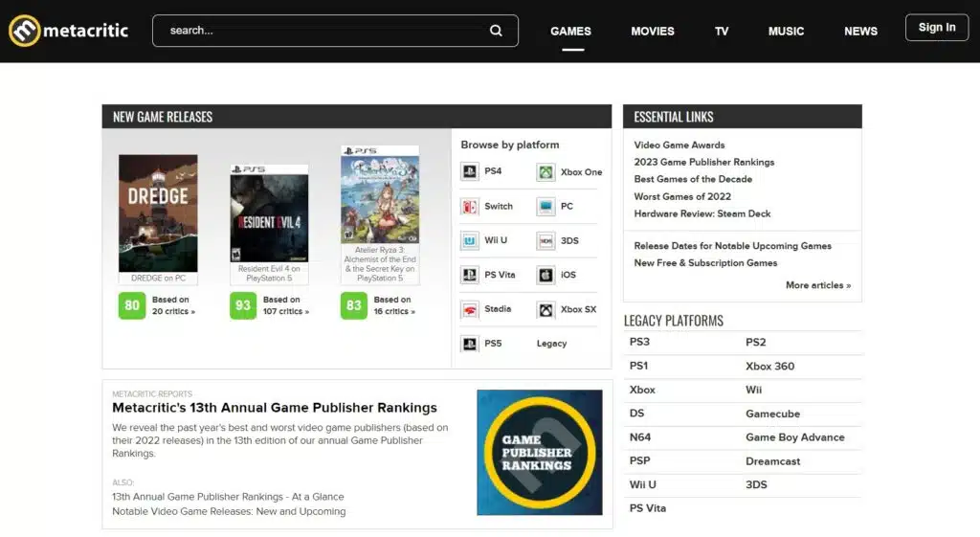This screenshot has width=980, height=537.
Task: Select Game Boy Advance legacy platform
Action: click(x=795, y=437)
